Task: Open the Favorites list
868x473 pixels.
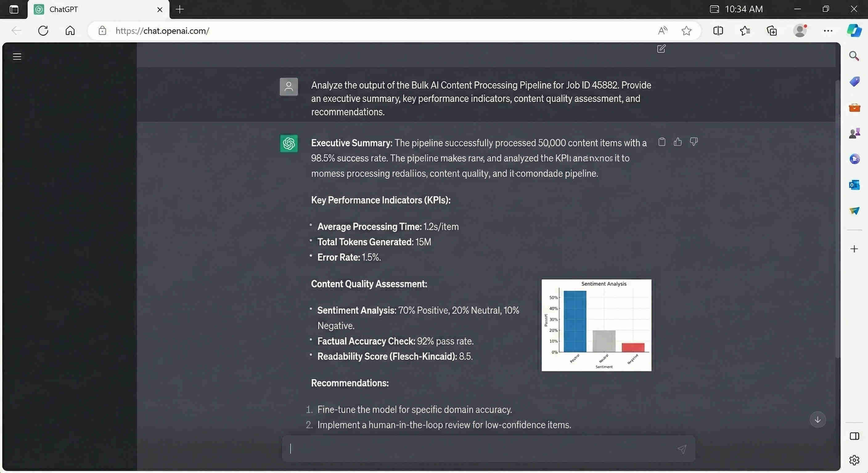Action: tap(745, 30)
